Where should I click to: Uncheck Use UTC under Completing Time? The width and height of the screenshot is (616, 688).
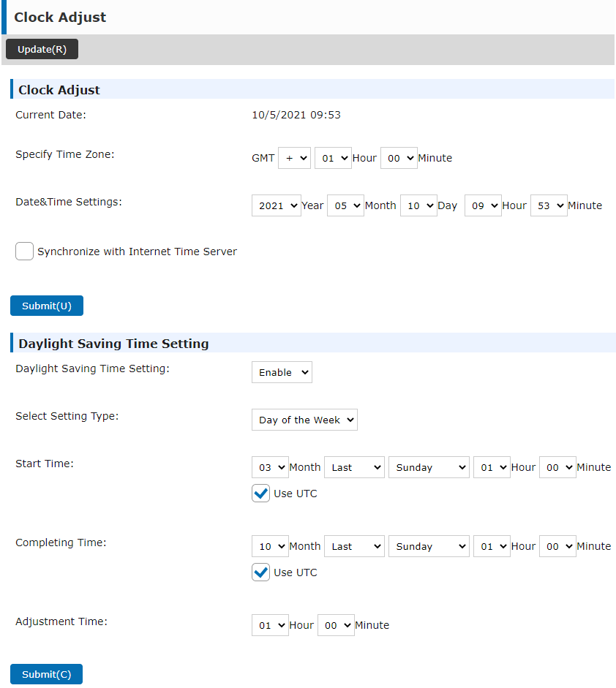pos(260,572)
